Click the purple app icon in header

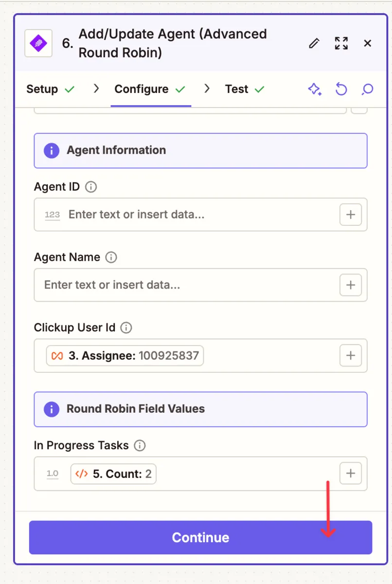[x=38, y=43]
